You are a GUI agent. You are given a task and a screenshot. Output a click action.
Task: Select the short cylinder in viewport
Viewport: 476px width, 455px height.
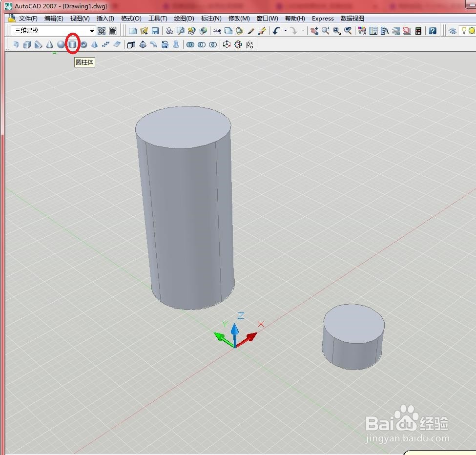pyautogui.click(x=353, y=337)
